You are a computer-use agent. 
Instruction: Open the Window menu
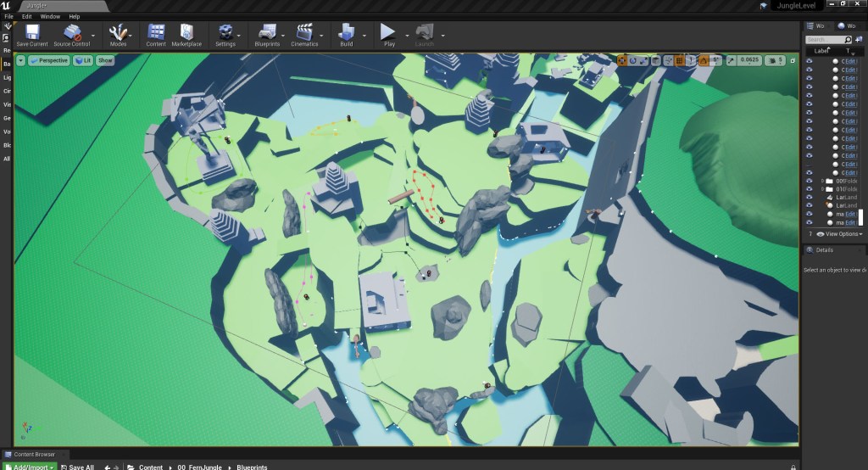pos(50,16)
